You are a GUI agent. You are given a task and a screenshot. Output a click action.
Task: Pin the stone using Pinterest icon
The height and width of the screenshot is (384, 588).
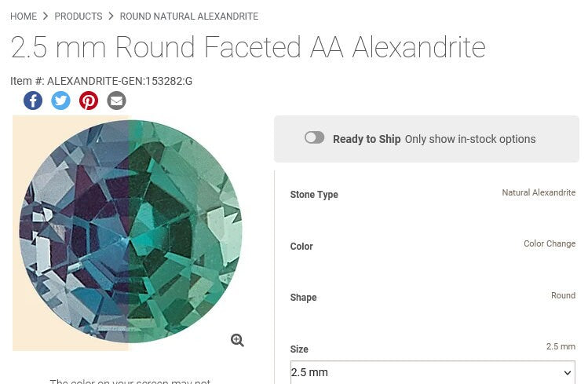pyautogui.click(x=89, y=101)
